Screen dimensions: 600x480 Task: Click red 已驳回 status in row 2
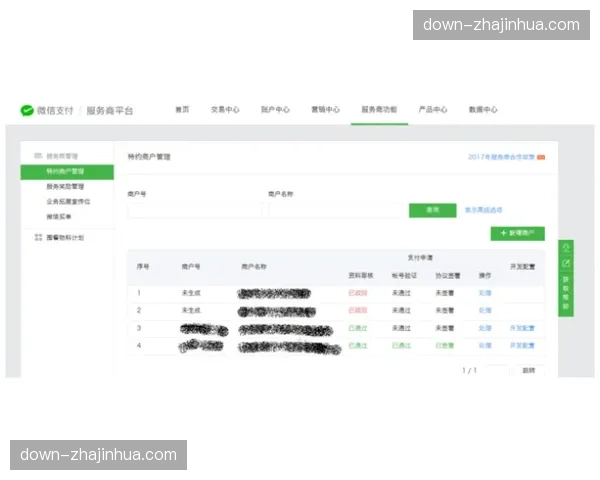357,310
